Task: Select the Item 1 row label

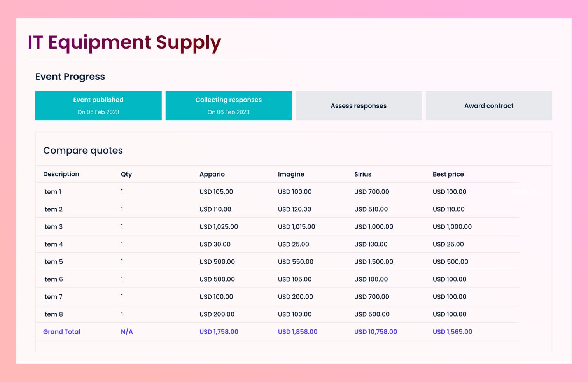Action: click(52, 192)
